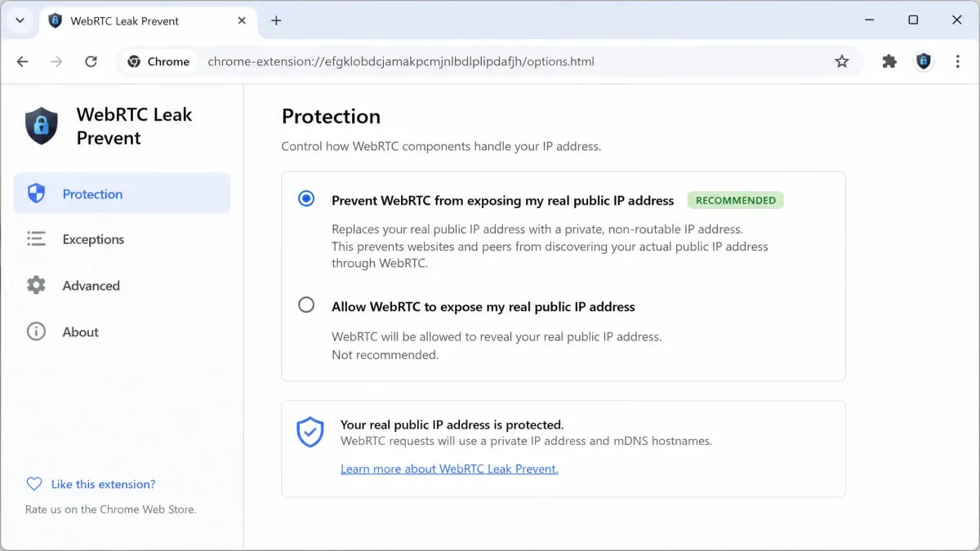This screenshot has height=551, width=980.
Task: Click the Chrome site info chip
Action: click(x=158, y=61)
